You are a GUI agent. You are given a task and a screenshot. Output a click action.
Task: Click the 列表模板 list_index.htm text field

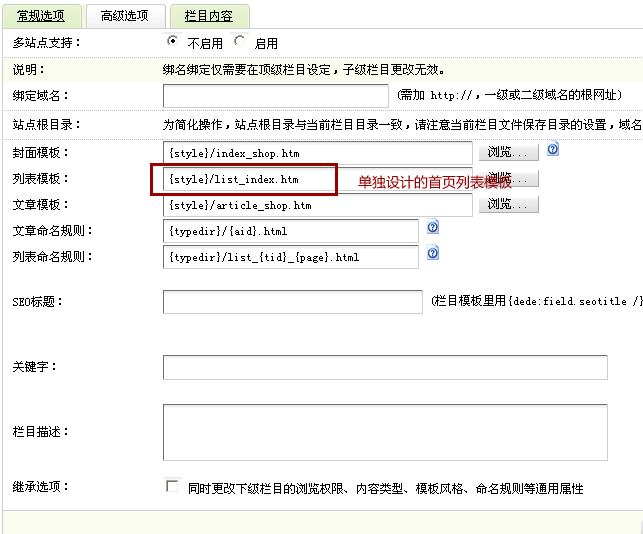(245, 179)
